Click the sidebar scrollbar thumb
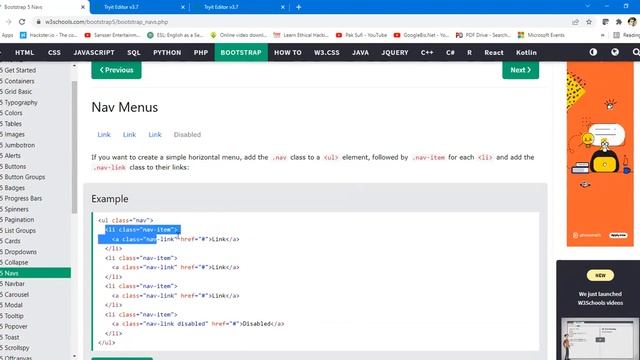 [x=74, y=147]
